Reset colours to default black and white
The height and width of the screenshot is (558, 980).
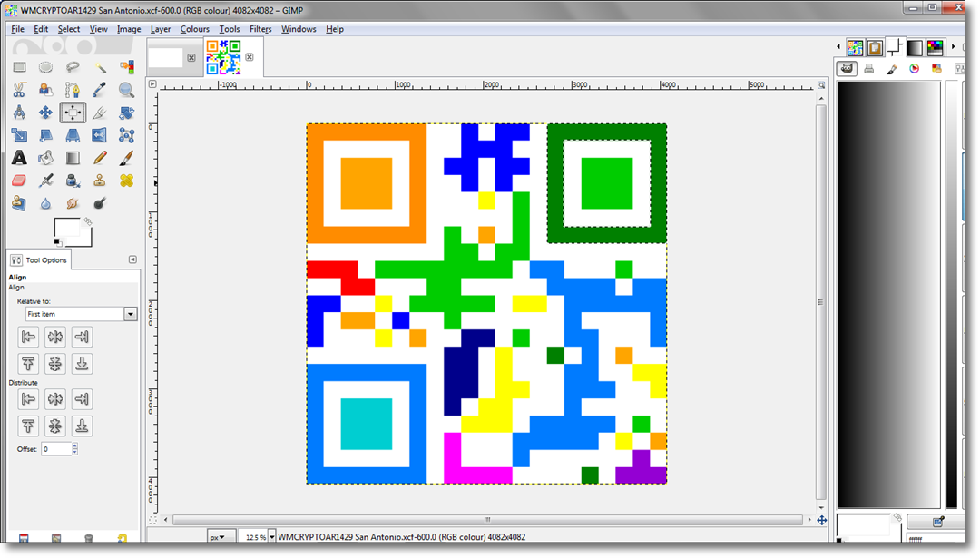[57, 242]
